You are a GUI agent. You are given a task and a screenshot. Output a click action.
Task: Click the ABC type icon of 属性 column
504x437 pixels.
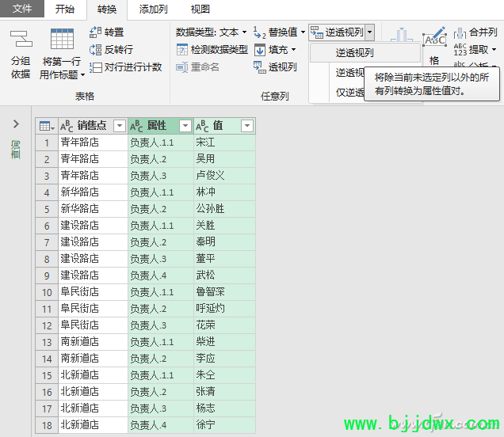tap(136, 126)
